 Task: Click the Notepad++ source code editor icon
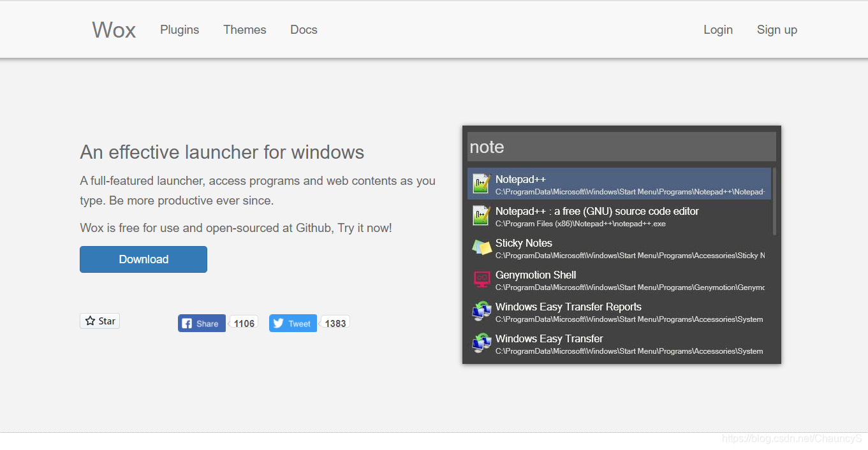point(482,215)
